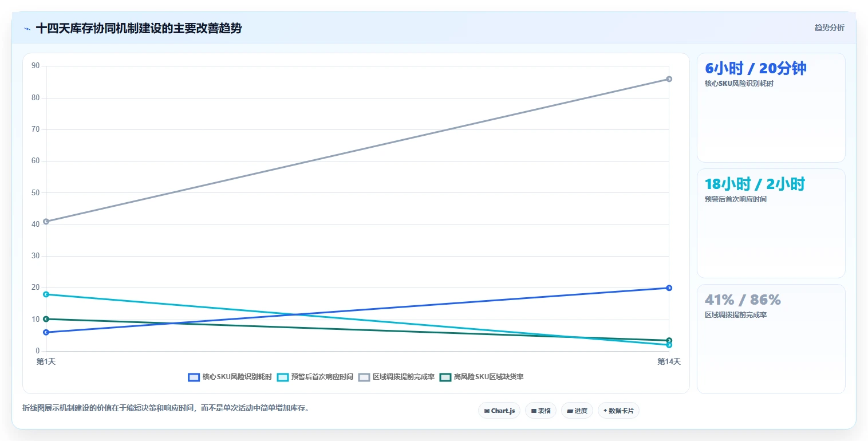Click the 区域调拨提前完成率 legend label
The width and height of the screenshot is (868, 441).
(x=404, y=377)
